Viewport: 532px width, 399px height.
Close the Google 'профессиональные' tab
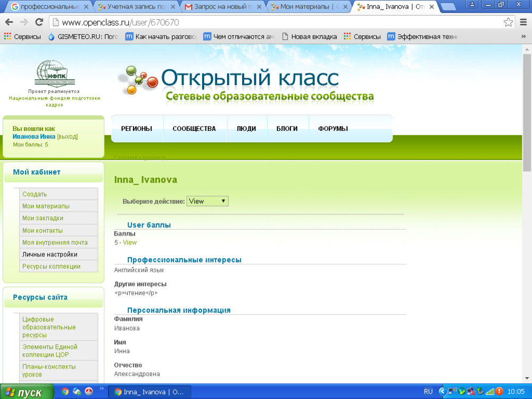pyautogui.click(x=86, y=6)
